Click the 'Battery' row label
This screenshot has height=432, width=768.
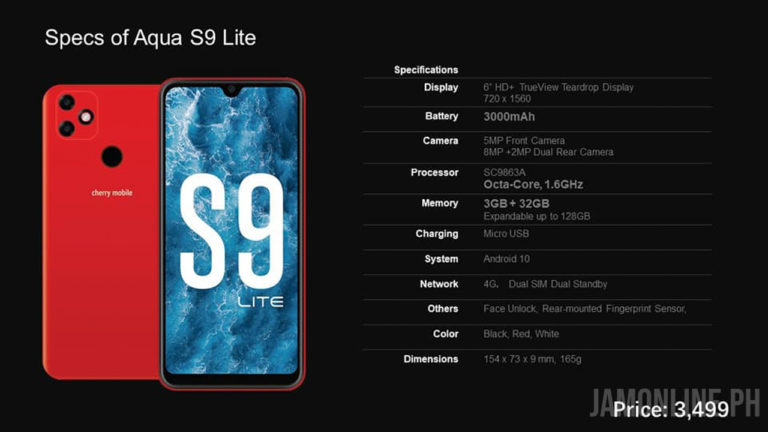click(441, 116)
